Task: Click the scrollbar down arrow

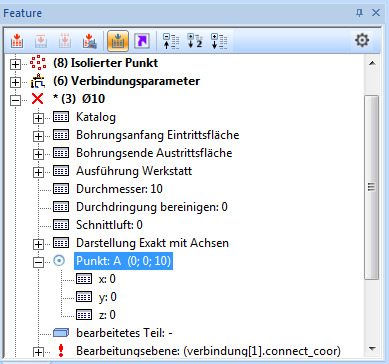Action: pos(372,348)
